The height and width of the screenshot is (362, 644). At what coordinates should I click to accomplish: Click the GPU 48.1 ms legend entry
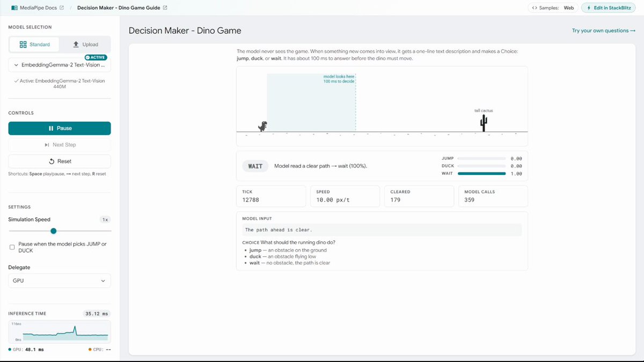coord(26,350)
